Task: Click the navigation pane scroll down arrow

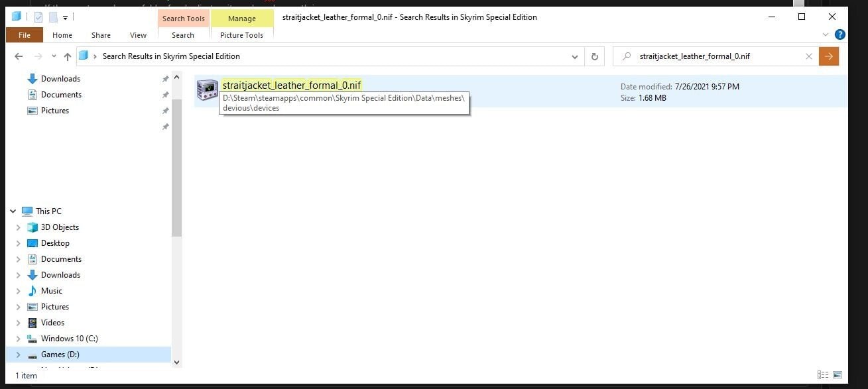Action: (x=176, y=362)
